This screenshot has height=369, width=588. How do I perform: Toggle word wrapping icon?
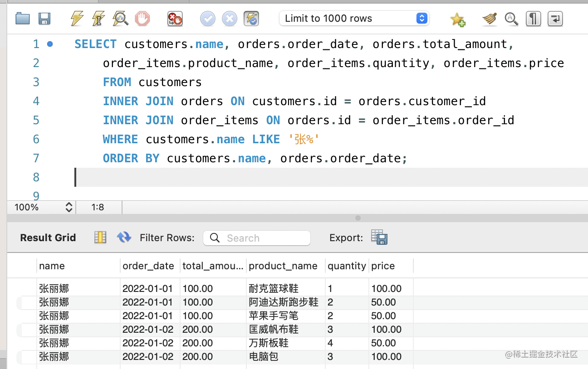(x=555, y=19)
